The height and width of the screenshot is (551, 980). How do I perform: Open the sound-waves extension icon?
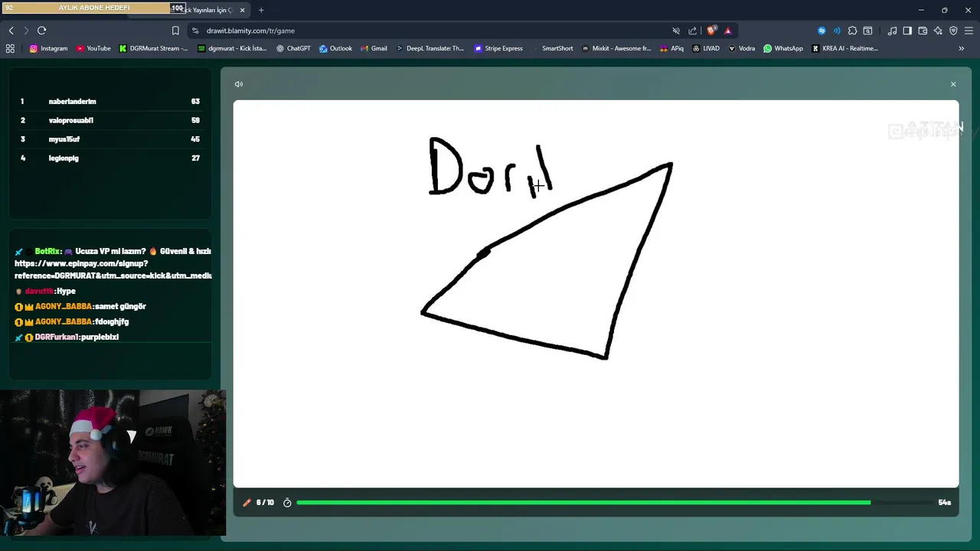coord(837,31)
